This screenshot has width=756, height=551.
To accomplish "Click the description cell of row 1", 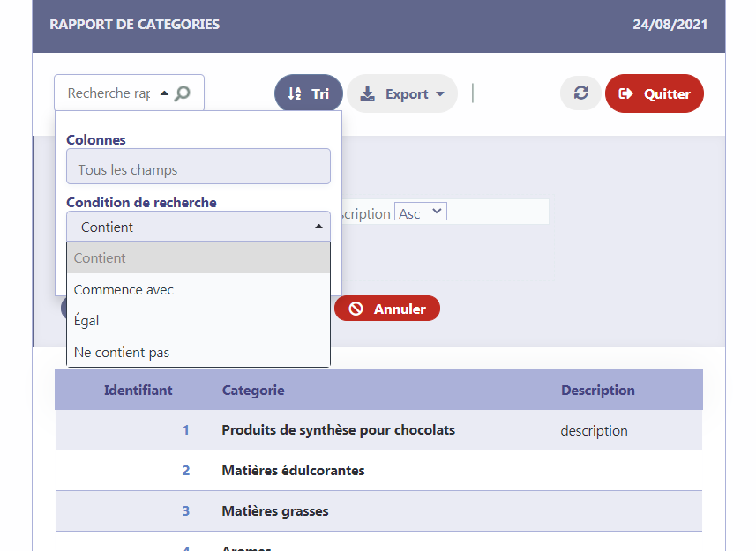I will [594, 430].
